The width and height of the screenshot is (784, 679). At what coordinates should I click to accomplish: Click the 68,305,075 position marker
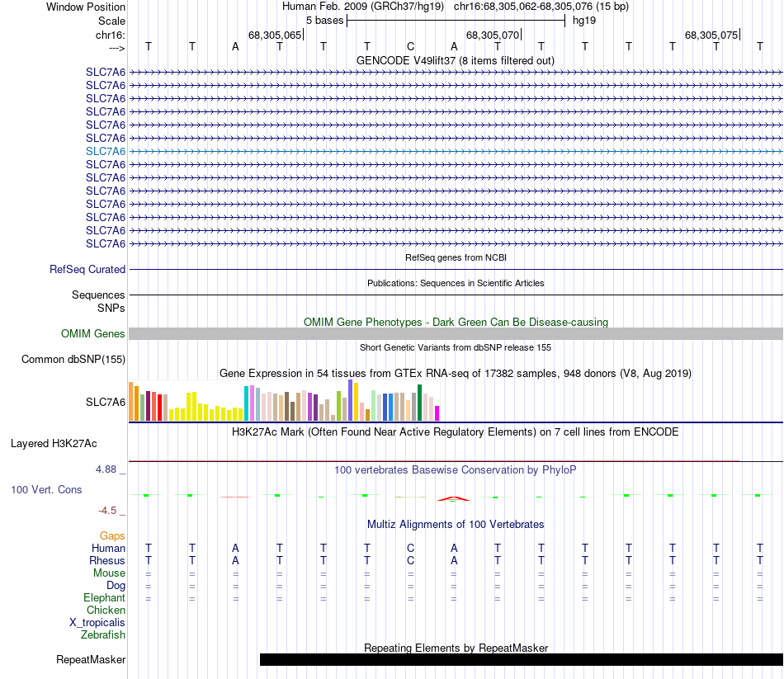(x=711, y=35)
